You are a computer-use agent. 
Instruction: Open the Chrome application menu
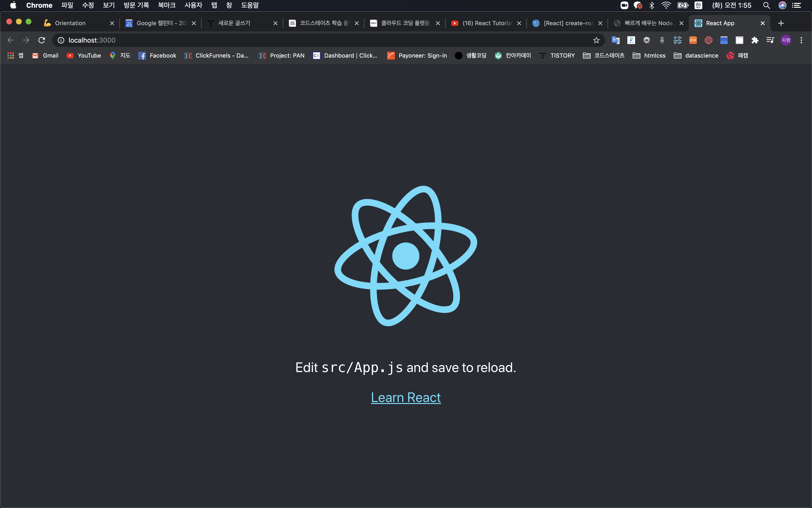pos(39,5)
